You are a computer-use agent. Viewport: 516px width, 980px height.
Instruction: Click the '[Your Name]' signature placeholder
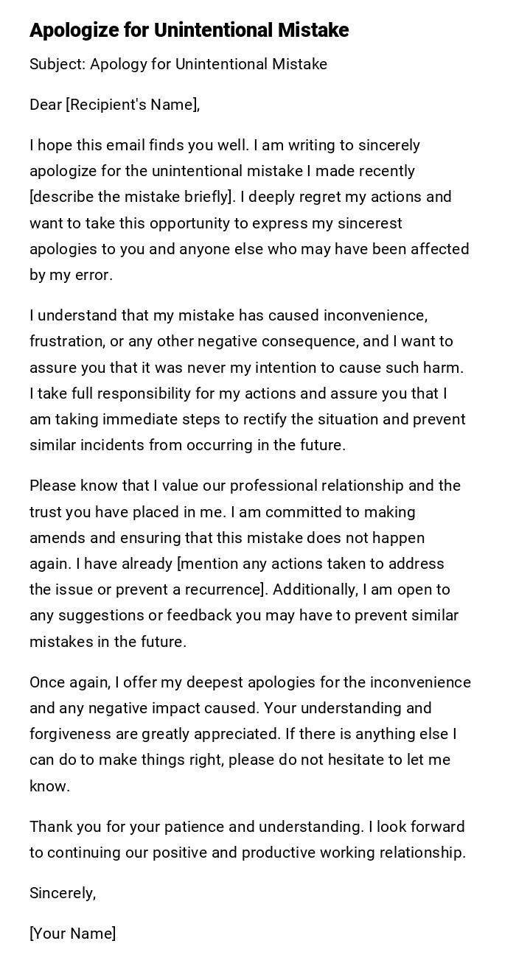[73, 934]
